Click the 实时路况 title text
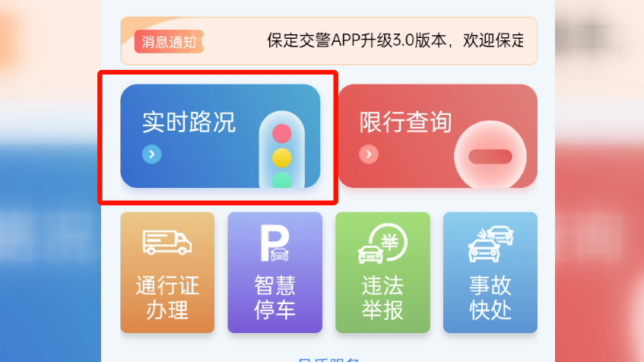This screenshot has height=362, width=644. point(189,122)
